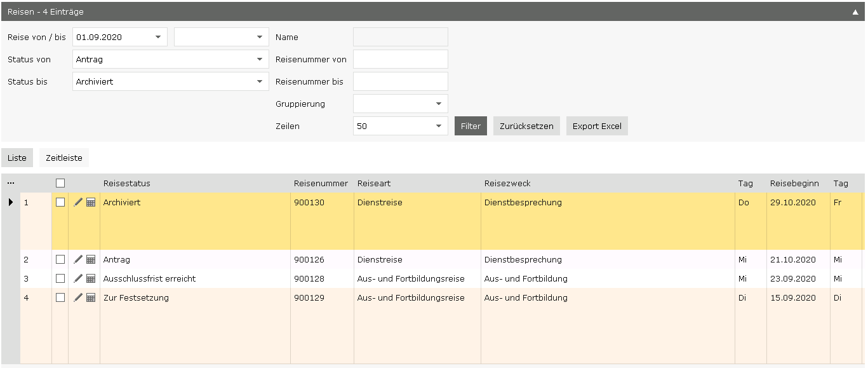Open calculator icon for trip 900130
Screen dimensions: 868x368
(x=91, y=202)
